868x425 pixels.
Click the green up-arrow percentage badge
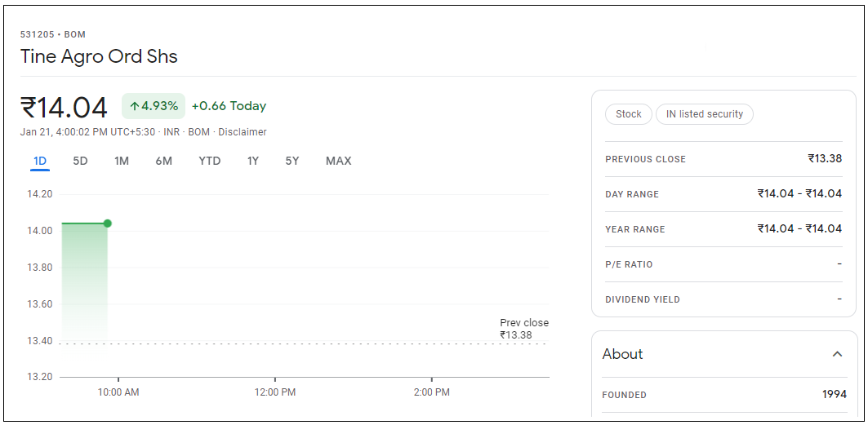tap(154, 106)
